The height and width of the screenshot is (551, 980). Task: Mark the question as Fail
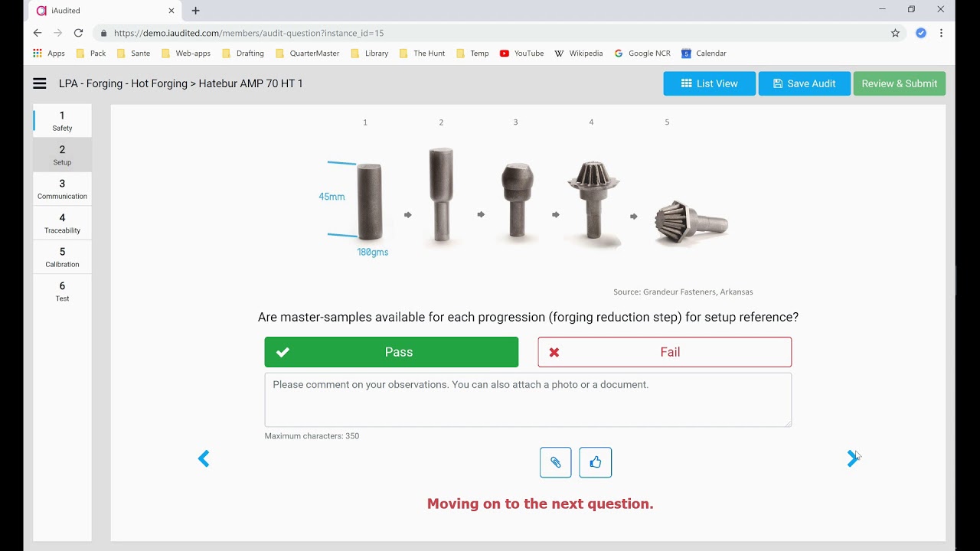pyautogui.click(x=665, y=352)
